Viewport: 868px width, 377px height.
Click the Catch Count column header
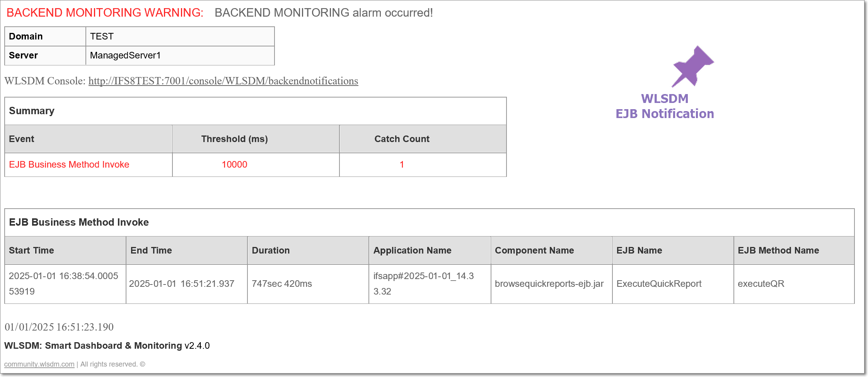click(423, 139)
